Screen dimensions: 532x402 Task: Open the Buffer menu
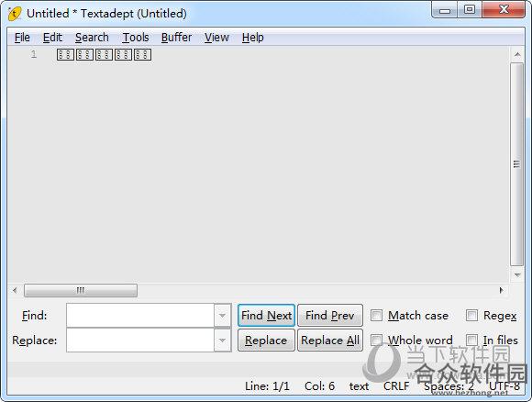(x=176, y=38)
